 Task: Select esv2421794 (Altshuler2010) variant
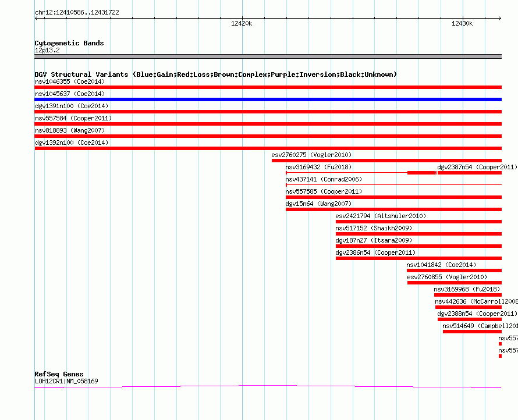click(381, 216)
